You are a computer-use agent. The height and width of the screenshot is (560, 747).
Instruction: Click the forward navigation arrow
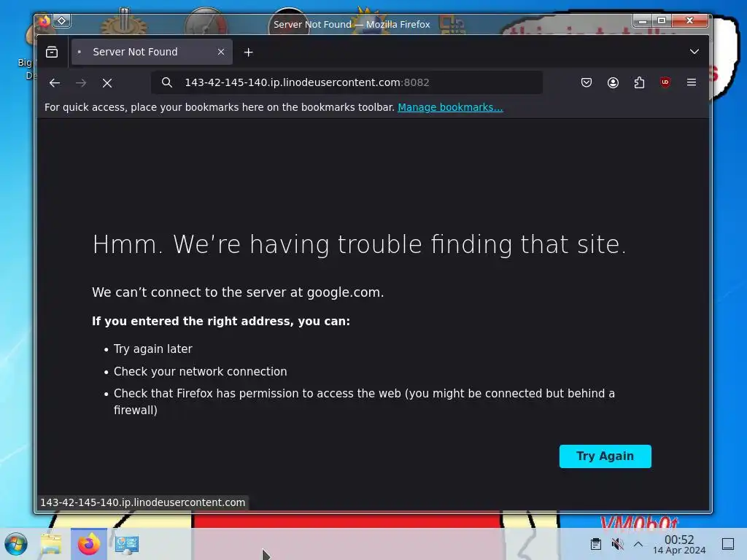pyautogui.click(x=81, y=83)
